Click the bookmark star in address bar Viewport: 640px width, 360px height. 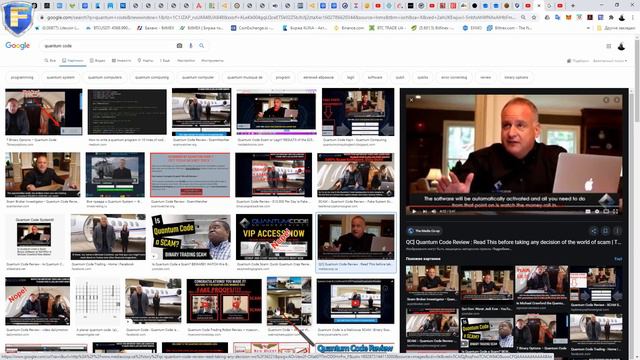(534, 18)
